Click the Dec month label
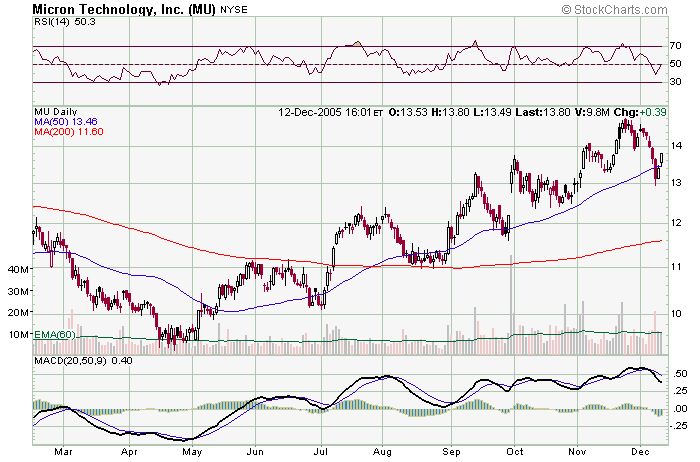 pyautogui.click(x=641, y=452)
